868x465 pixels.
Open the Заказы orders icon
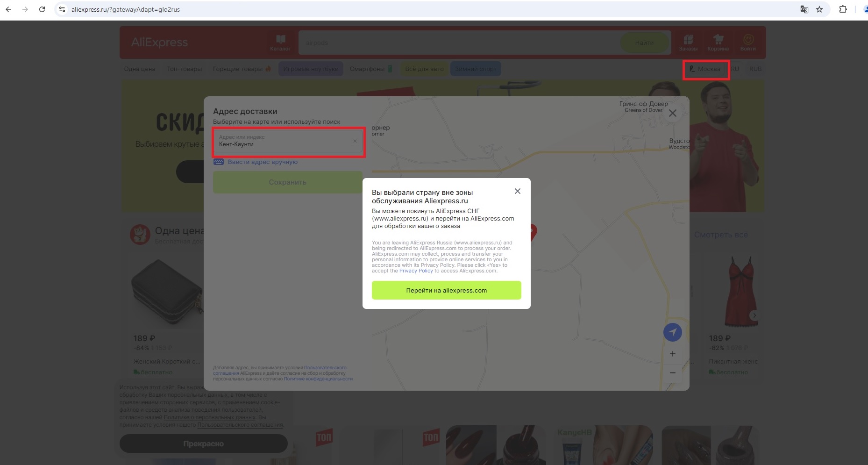point(688,43)
